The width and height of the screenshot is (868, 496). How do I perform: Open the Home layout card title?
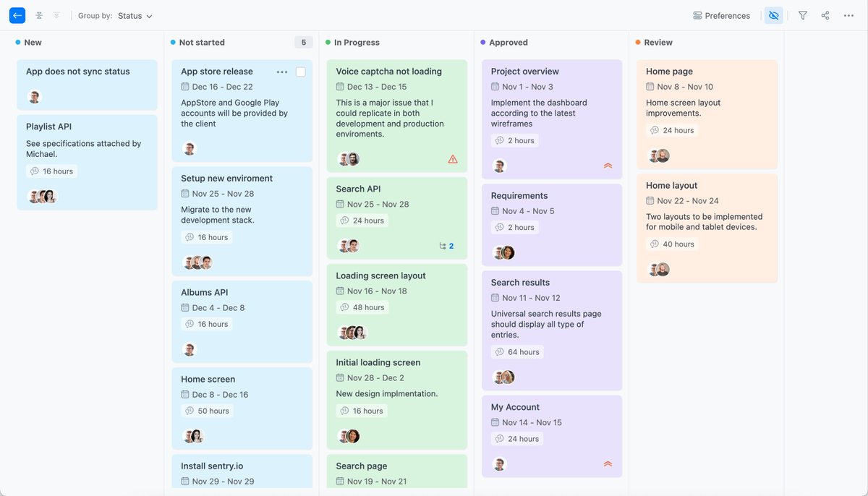tap(671, 186)
